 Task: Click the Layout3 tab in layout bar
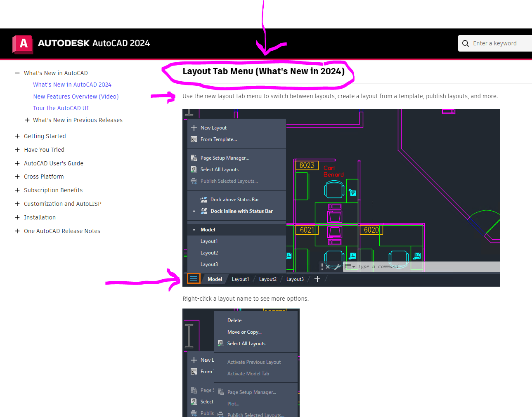[x=295, y=279]
